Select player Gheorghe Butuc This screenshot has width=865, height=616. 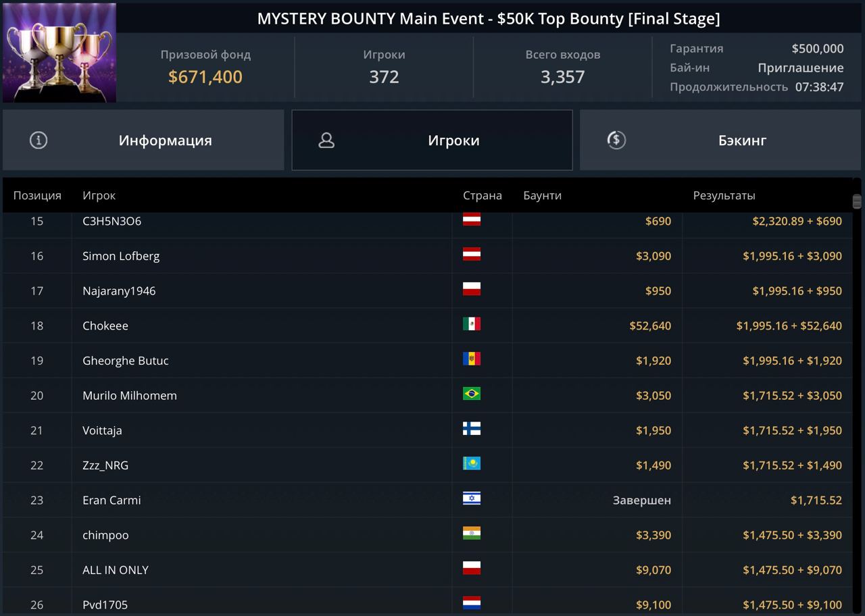pyautogui.click(x=126, y=361)
